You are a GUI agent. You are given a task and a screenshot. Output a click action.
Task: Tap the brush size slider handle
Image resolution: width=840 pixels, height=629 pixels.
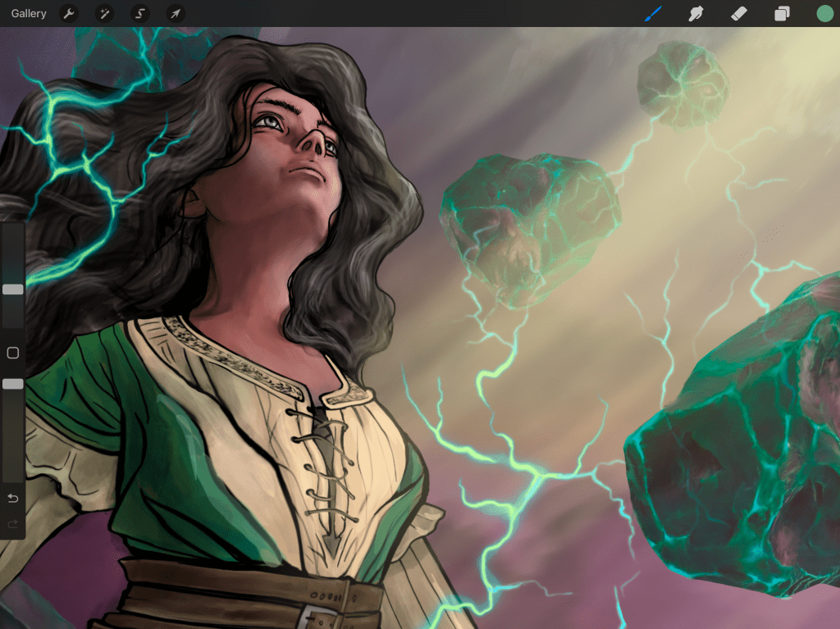point(12,289)
